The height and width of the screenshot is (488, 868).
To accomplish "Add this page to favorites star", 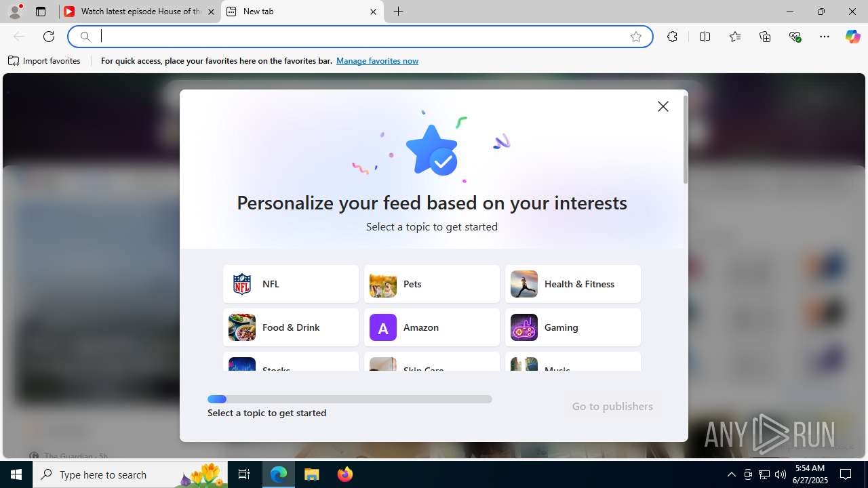I will [x=636, y=37].
